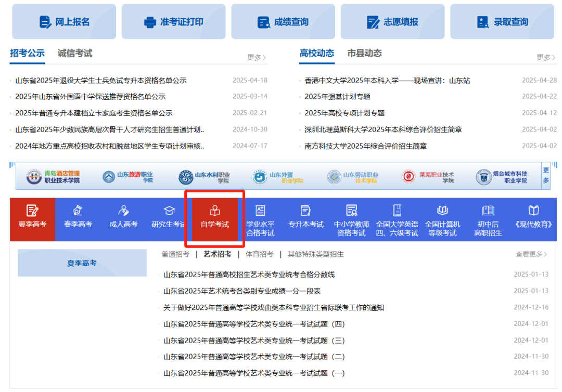
Task: Click the 学业水平合格考试 grade sheet icon
Action: 260,210
